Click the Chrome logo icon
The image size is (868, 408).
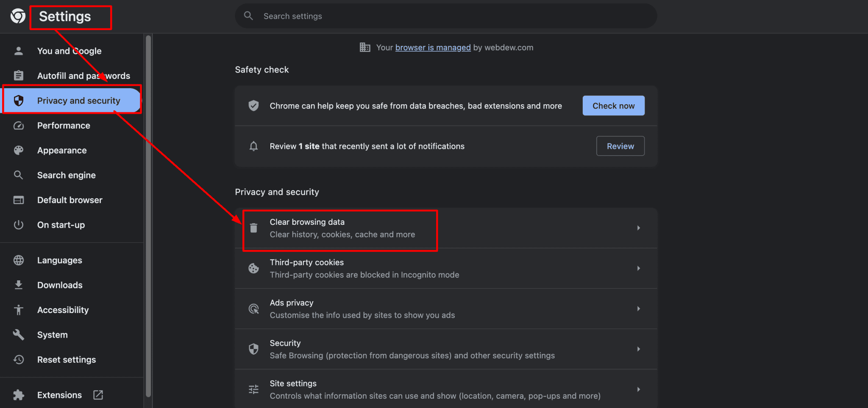[x=18, y=17]
